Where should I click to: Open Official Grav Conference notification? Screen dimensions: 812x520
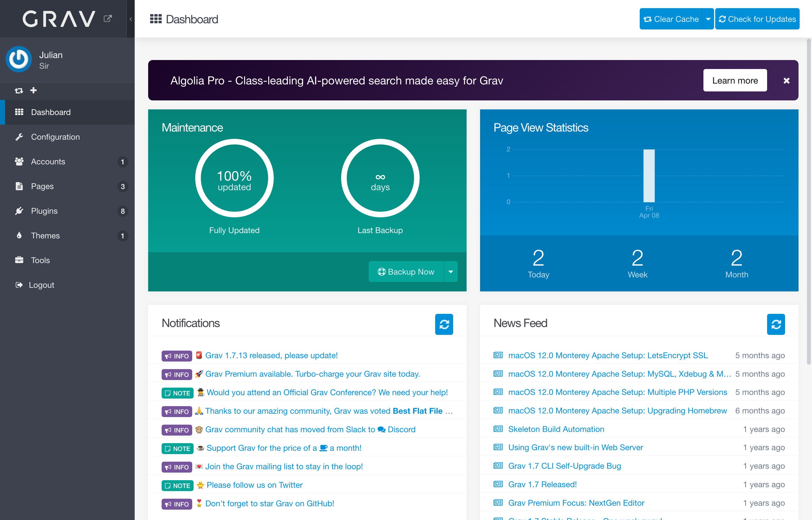tap(327, 392)
